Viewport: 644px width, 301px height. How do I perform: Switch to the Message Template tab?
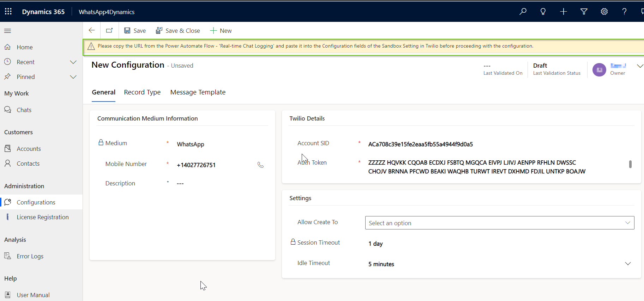[x=198, y=92]
